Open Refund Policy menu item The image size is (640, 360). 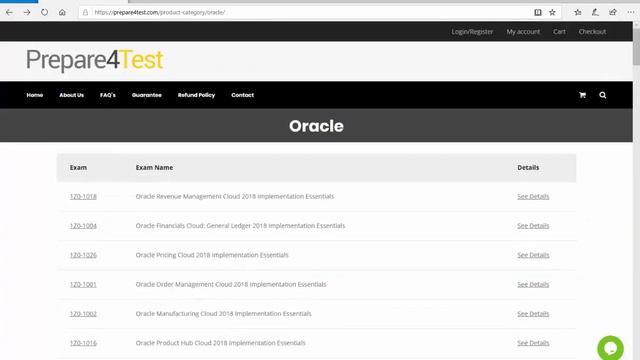196,95
